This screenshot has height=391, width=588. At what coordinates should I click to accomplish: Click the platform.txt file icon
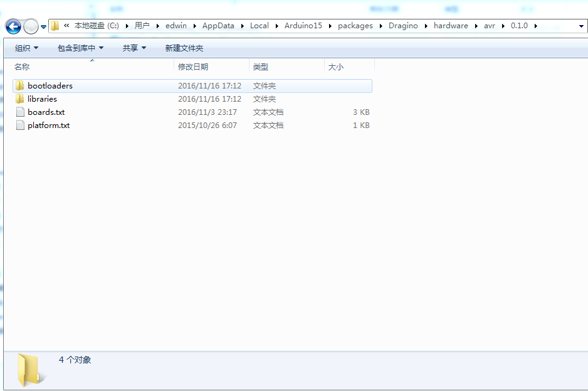pos(20,125)
